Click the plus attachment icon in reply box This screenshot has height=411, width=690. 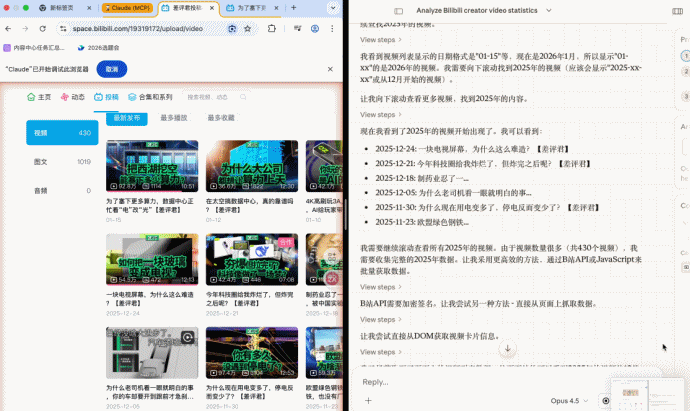tap(368, 400)
